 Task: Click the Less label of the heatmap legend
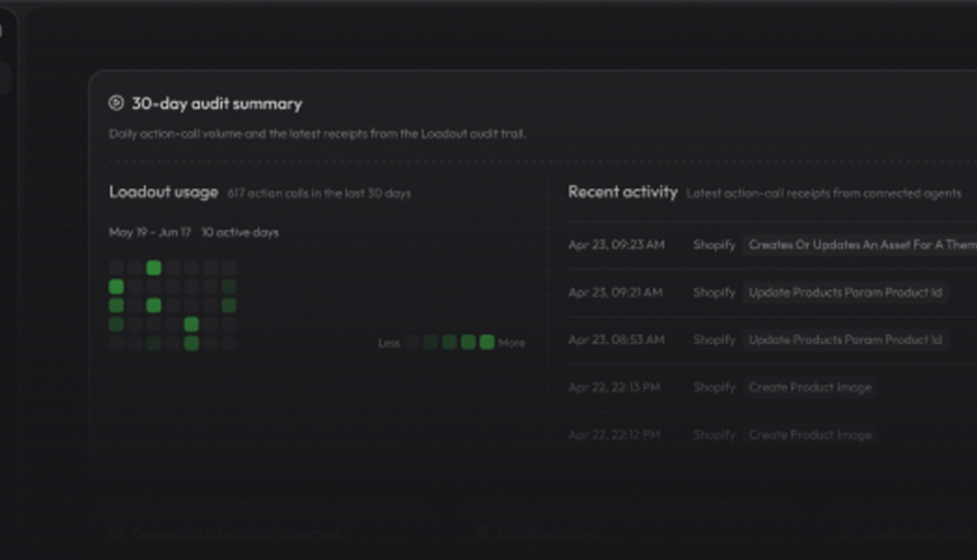click(x=389, y=344)
